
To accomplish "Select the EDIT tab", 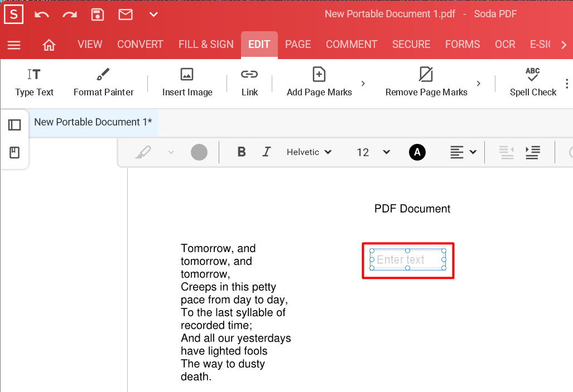I will 259,45.
